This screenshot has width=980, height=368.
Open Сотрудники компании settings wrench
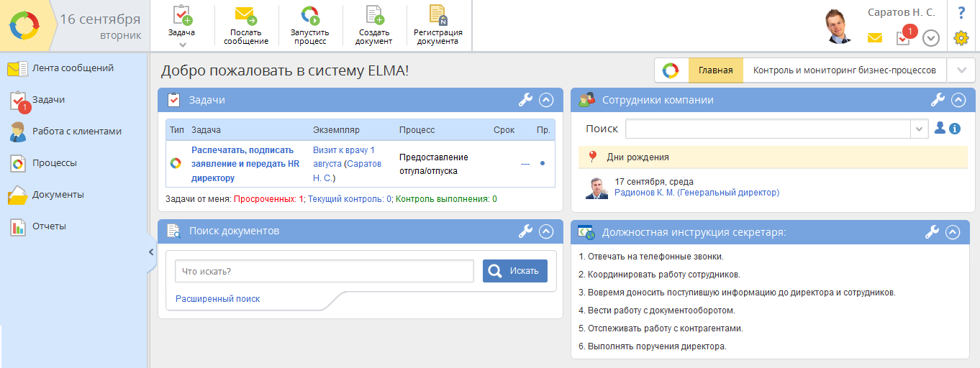tap(938, 100)
